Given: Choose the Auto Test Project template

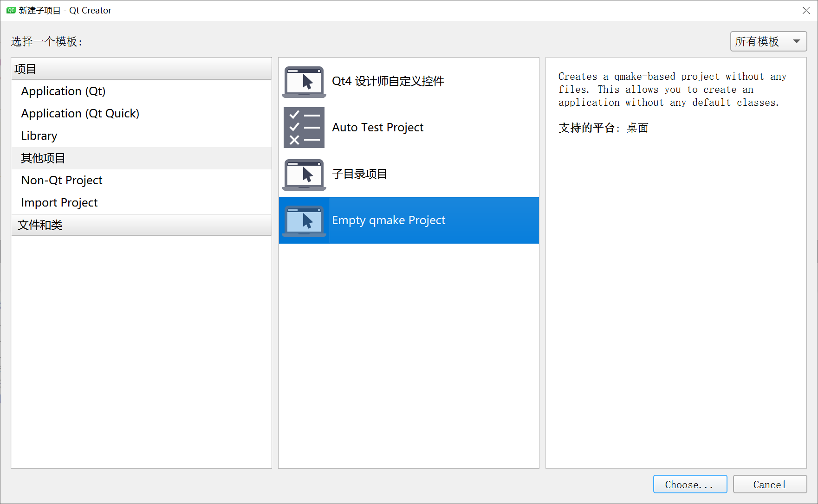Looking at the screenshot, I should 377,127.
